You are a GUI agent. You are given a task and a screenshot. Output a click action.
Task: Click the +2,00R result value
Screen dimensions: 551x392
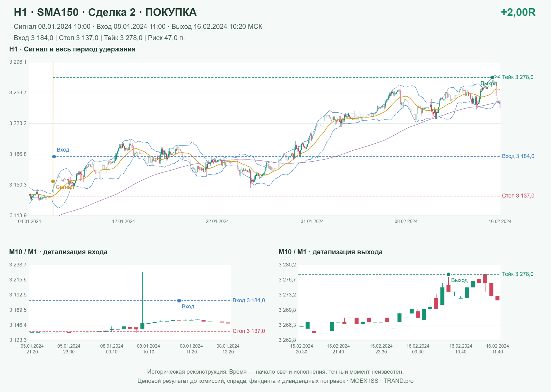(518, 12)
